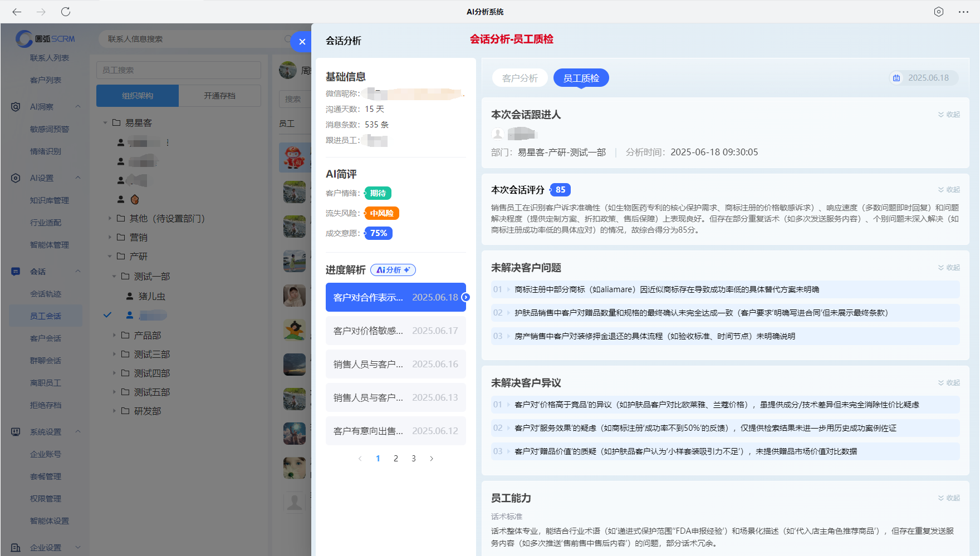The height and width of the screenshot is (556, 980).
Task: Select the 员工质检 tab
Action: (x=581, y=78)
